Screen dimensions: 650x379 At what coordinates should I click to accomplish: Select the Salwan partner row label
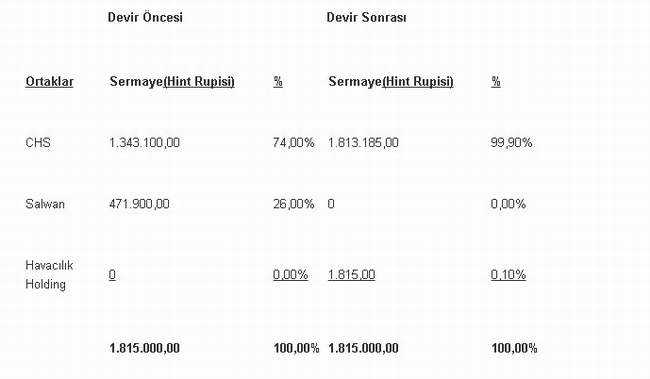coord(45,204)
